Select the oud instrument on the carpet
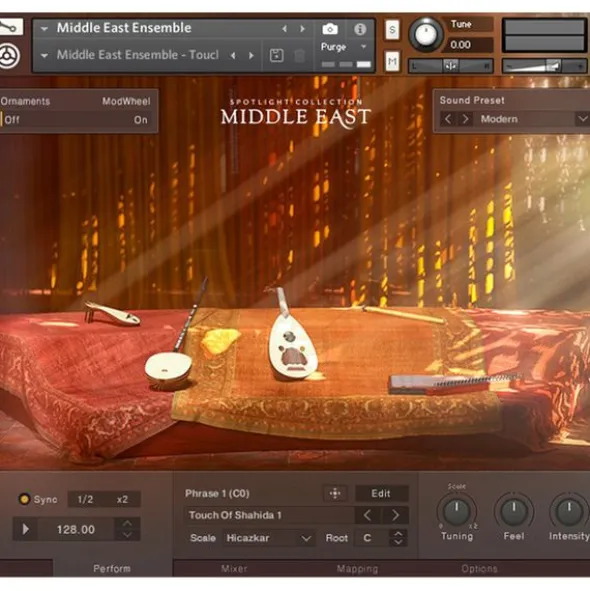Screen dimensions: 590x591 [x=292, y=335]
